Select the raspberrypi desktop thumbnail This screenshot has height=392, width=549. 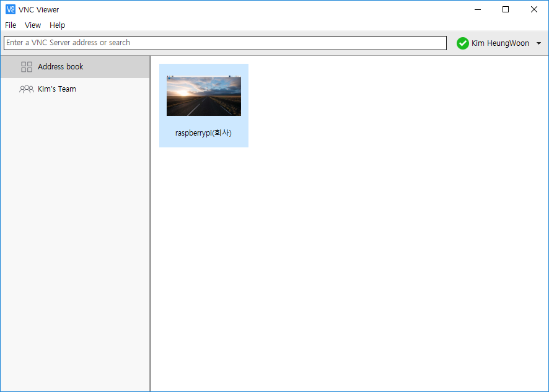click(204, 95)
